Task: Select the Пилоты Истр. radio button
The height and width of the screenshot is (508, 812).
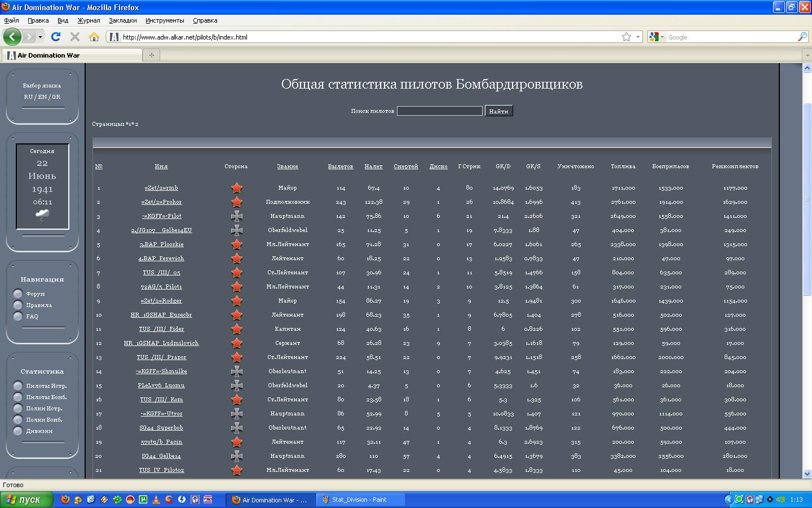Action: coord(18,386)
